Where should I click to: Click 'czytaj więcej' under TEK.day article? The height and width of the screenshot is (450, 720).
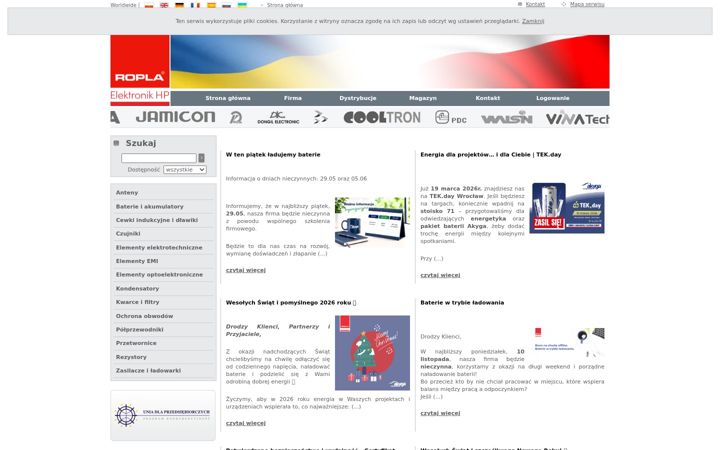[440, 275]
